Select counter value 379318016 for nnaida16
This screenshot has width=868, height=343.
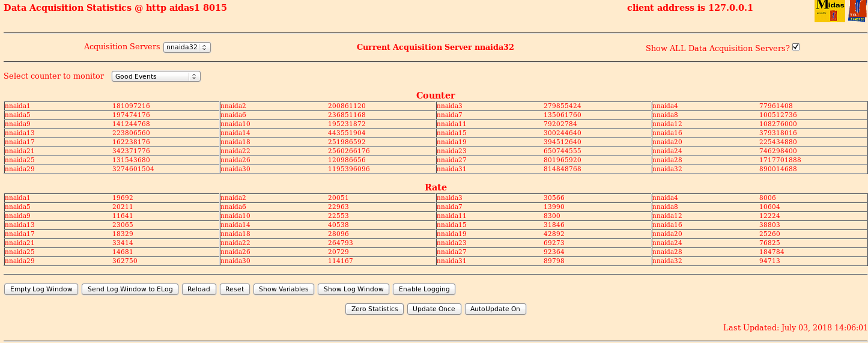[x=778, y=133]
